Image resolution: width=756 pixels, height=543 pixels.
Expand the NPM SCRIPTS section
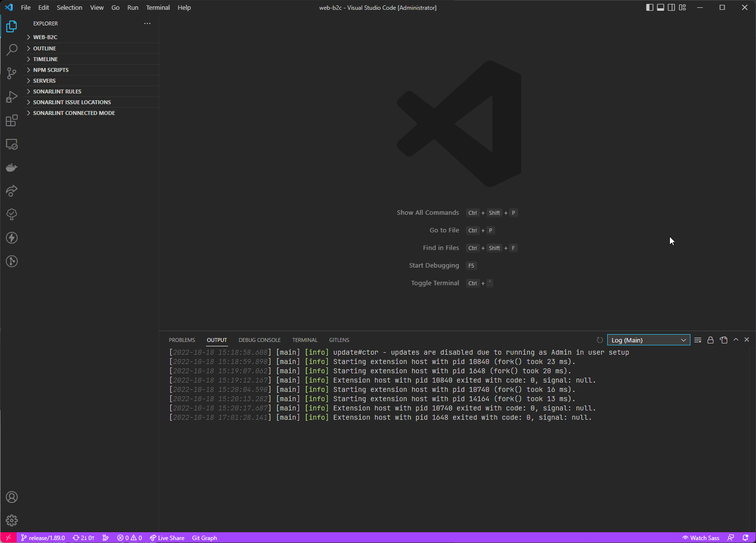(x=50, y=69)
